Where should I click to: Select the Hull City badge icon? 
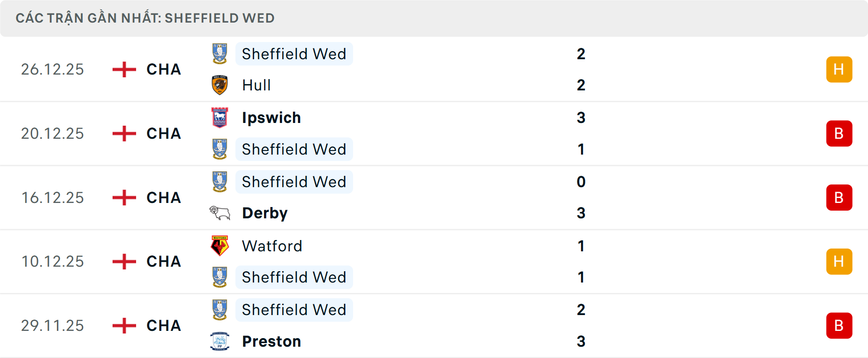coord(220,85)
